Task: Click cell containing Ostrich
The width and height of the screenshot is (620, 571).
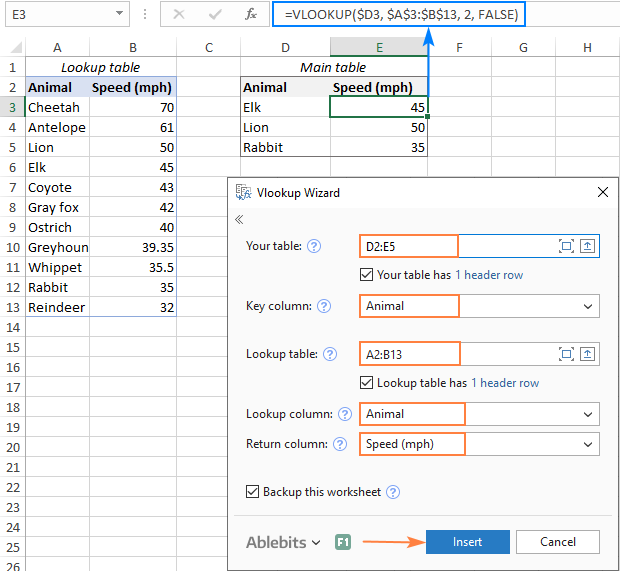Action: [x=58, y=227]
